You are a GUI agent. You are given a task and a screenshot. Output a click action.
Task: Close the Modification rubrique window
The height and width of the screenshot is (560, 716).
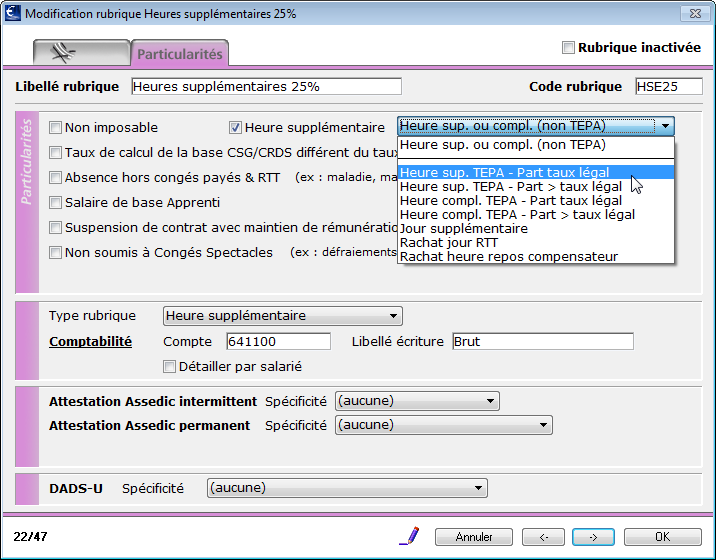pos(695,13)
